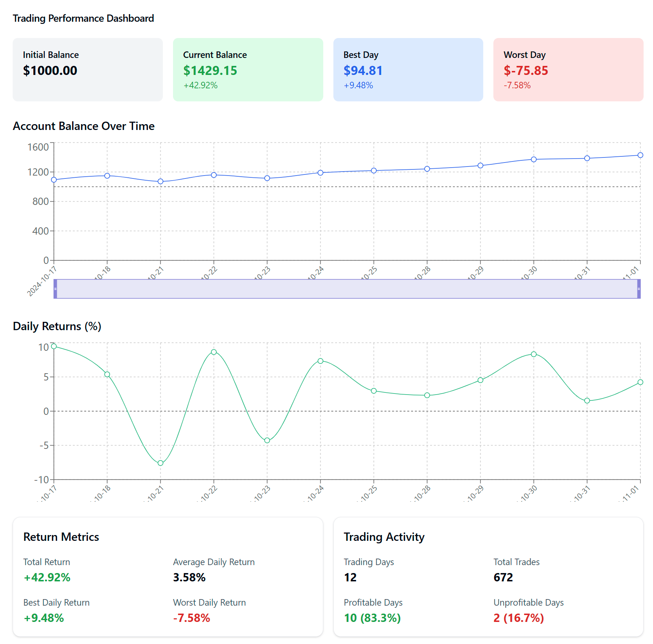Click the Average Daily Return 3.58% value

click(x=189, y=577)
